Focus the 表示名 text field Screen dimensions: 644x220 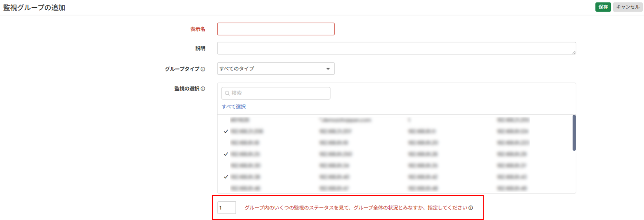(x=276, y=29)
